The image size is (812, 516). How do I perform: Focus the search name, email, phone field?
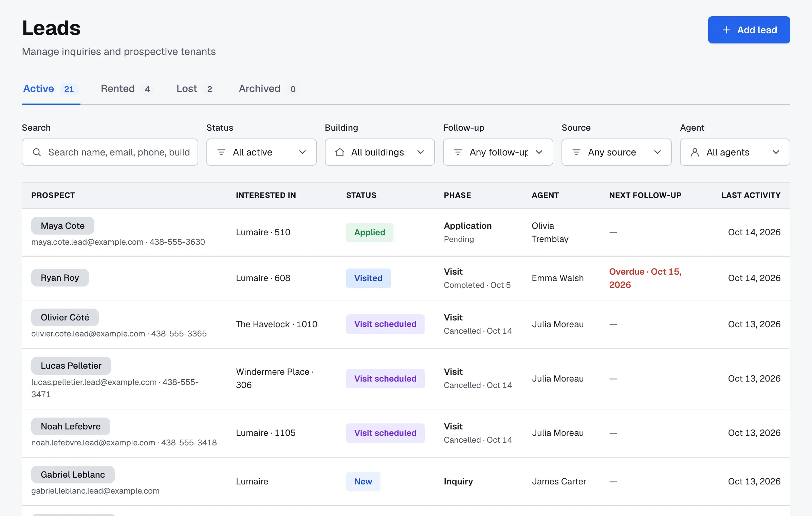coord(110,152)
